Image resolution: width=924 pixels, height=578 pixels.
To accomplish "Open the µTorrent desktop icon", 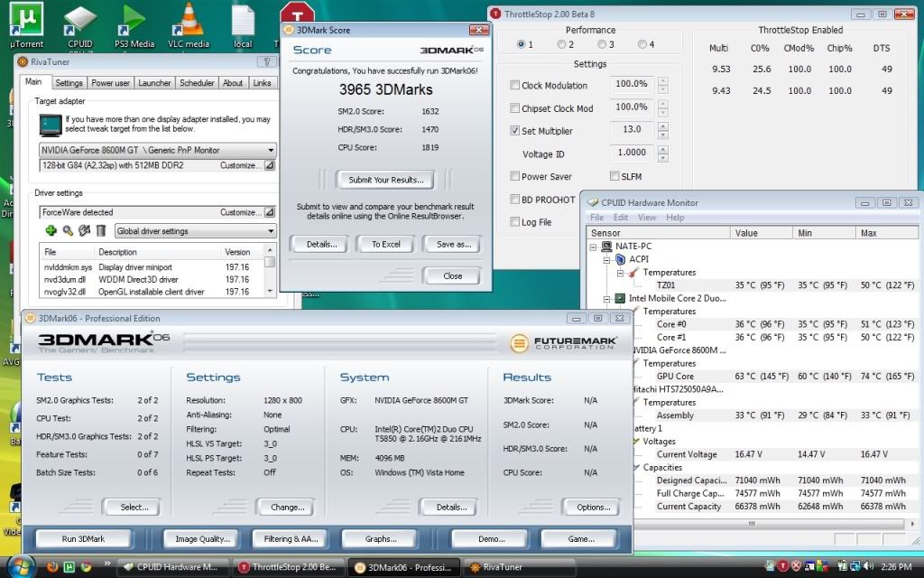I will (26, 24).
